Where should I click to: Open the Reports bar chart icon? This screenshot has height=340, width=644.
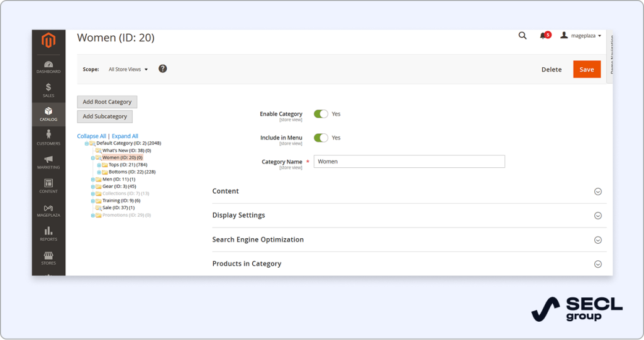tap(48, 233)
